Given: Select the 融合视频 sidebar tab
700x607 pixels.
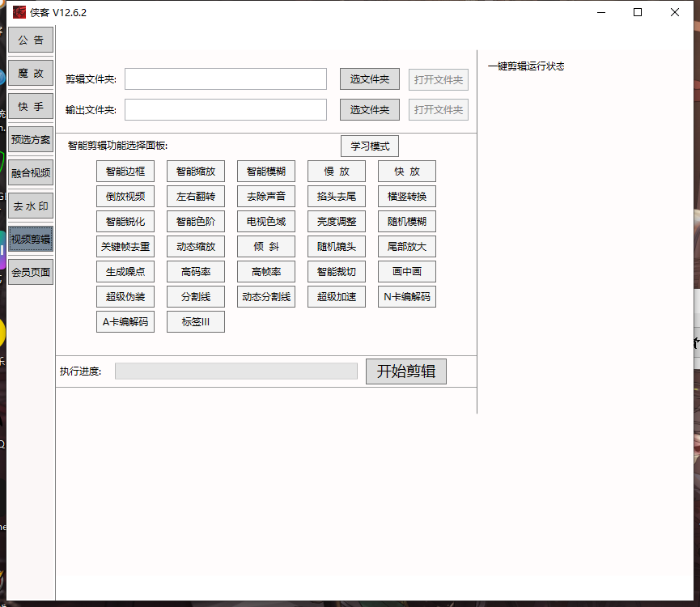Looking at the screenshot, I should [31, 172].
